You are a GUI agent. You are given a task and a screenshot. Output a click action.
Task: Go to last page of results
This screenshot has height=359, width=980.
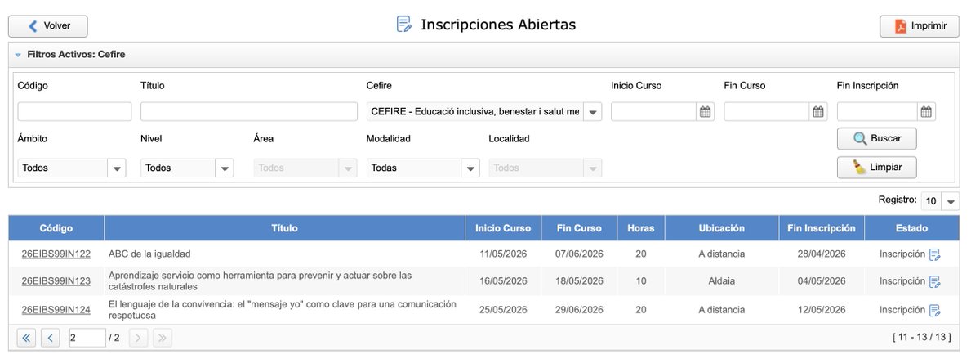(x=162, y=337)
